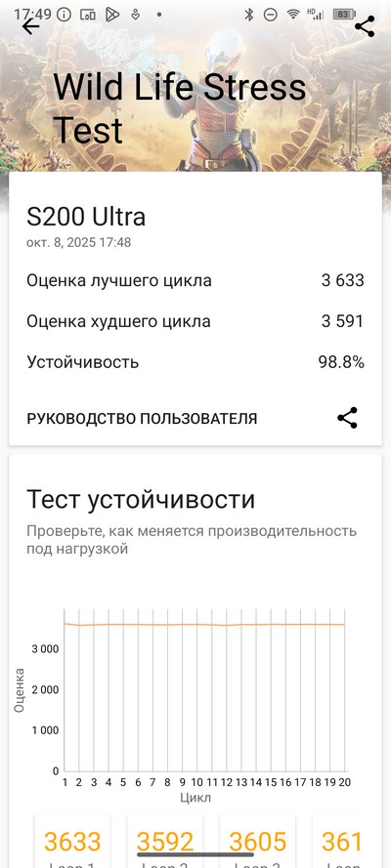This screenshot has height=868, width=391.
Task: Tap the battery indicator showing 83
Action: [x=344, y=15]
